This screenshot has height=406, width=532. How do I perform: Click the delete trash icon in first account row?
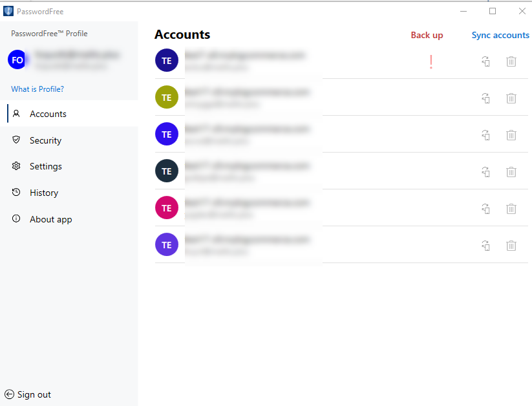[x=511, y=61]
